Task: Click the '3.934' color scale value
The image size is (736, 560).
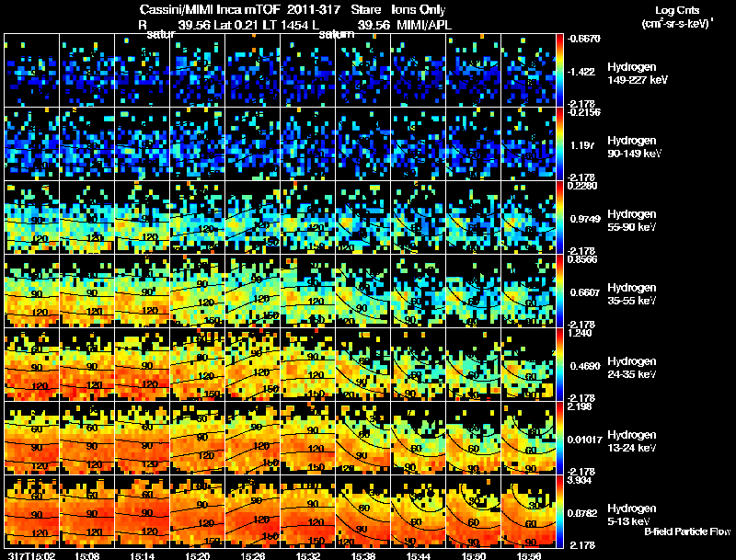Action: click(x=580, y=480)
